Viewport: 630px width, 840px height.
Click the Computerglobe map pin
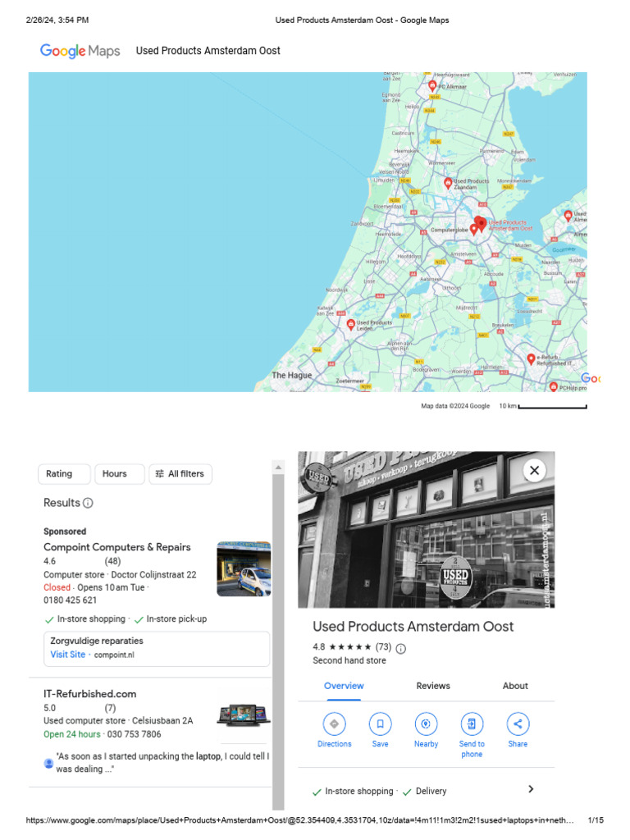coord(473,230)
